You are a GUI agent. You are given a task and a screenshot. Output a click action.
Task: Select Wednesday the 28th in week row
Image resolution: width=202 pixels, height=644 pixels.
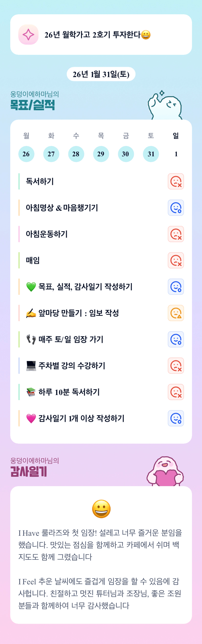76,154
